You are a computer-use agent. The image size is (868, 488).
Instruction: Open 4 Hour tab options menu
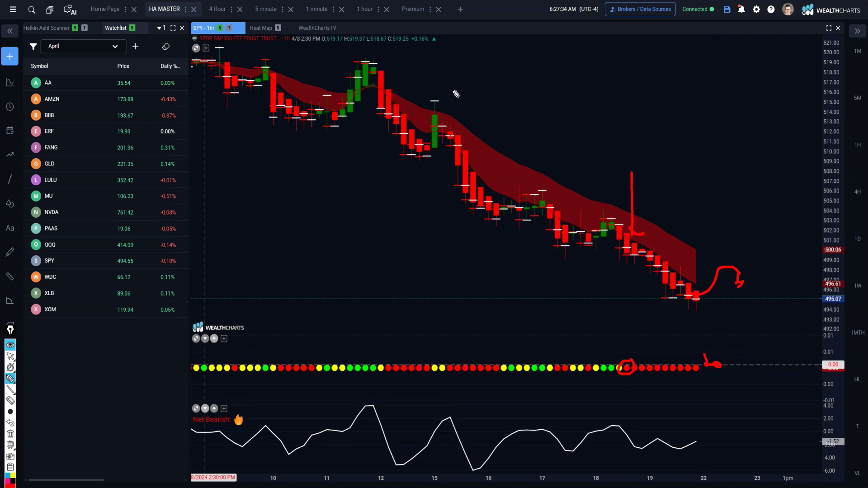point(231,9)
